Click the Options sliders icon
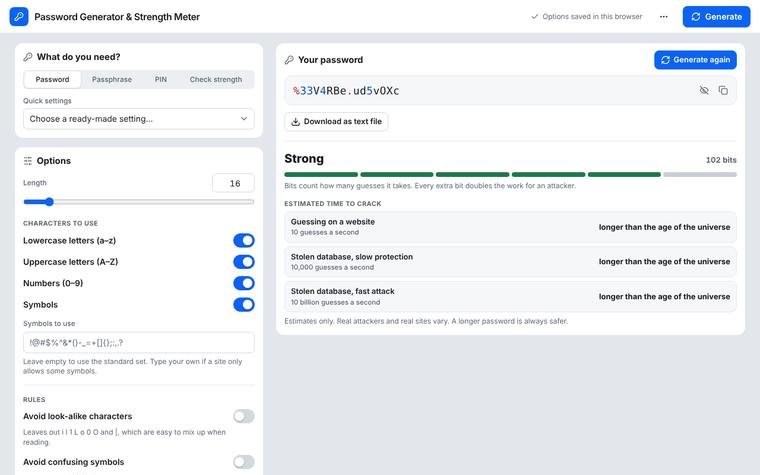The width and height of the screenshot is (760, 475). point(28,161)
